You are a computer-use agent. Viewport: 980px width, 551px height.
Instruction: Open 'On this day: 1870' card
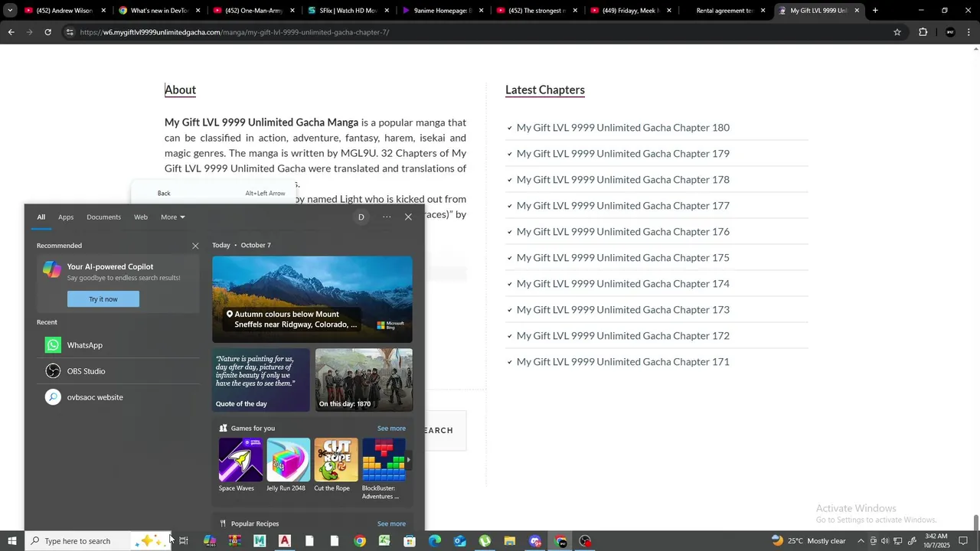364,380
